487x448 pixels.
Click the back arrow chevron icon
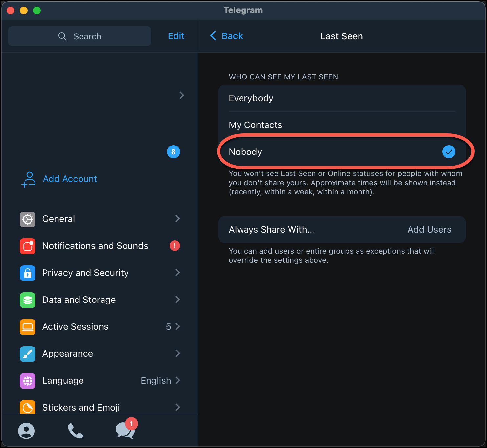(213, 36)
